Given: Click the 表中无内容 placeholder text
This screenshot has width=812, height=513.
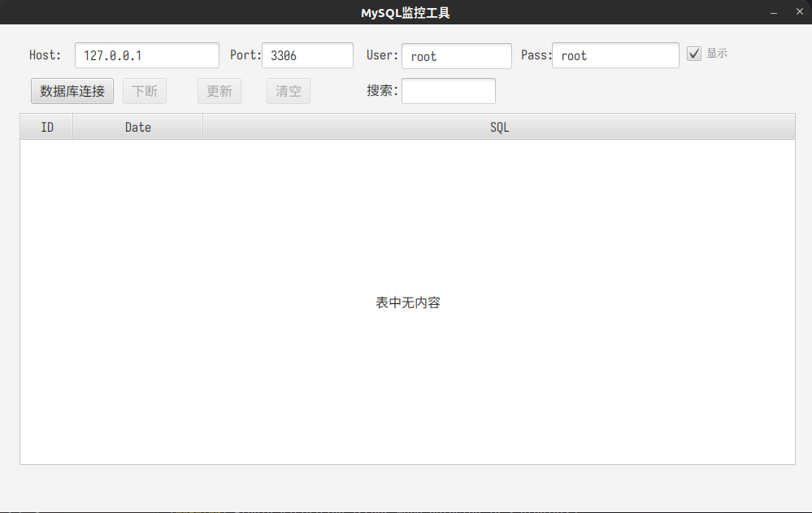Looking at the screenshot, I should click(x=408, y=302).
